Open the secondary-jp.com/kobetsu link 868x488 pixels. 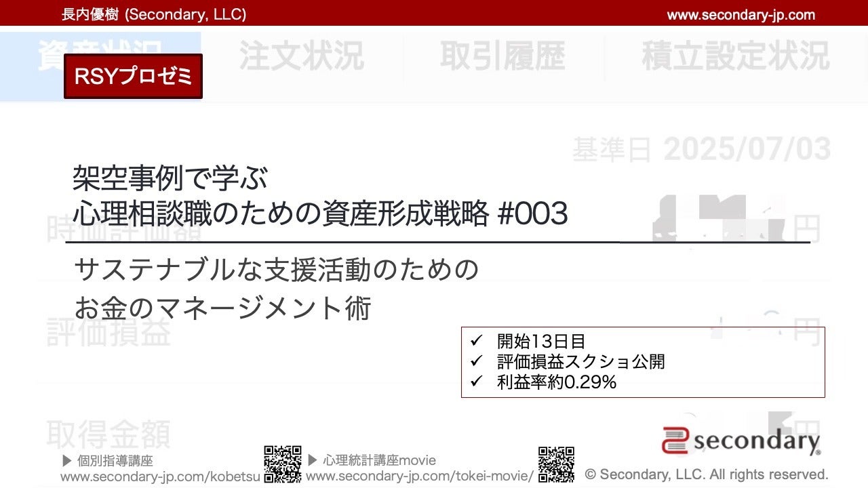point(160,476)
